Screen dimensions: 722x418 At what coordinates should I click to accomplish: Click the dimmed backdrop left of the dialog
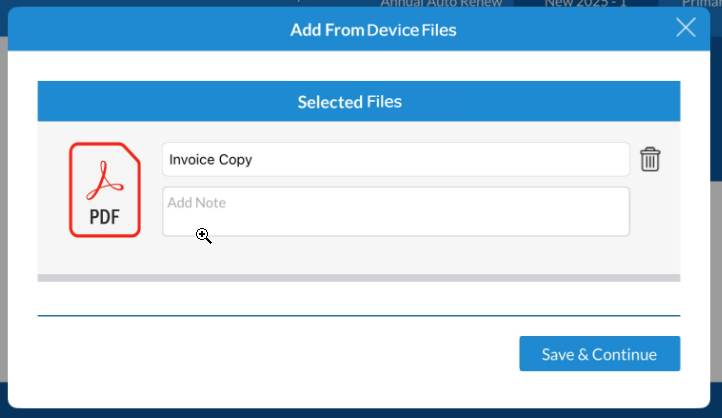[x=3, y=200]
